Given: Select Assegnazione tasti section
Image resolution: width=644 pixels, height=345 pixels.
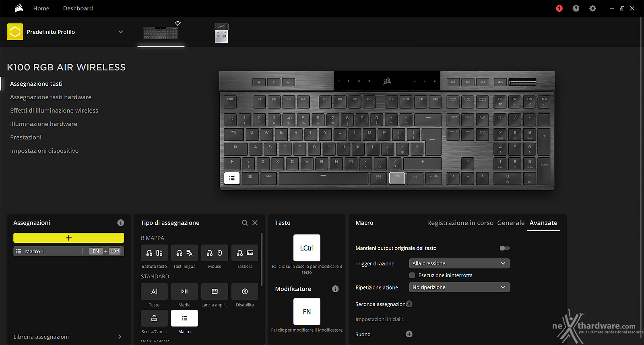Looking at the screenshot, I should pos(36,84).
